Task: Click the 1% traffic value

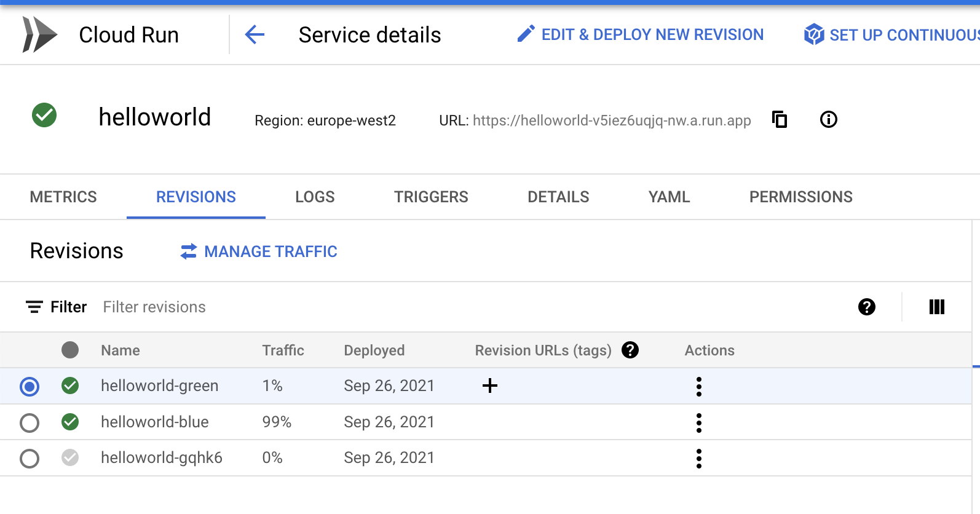Action: pyautogui.click(x=272, y=385)
